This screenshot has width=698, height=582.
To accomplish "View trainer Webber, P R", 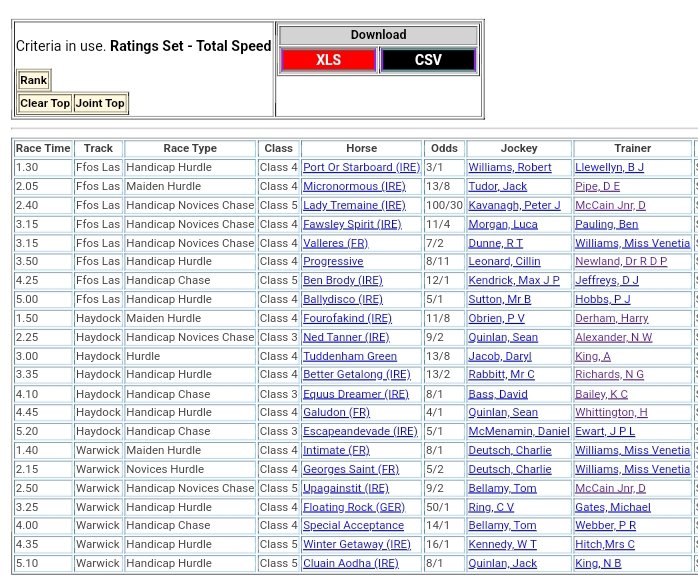I will pos(605,526).
